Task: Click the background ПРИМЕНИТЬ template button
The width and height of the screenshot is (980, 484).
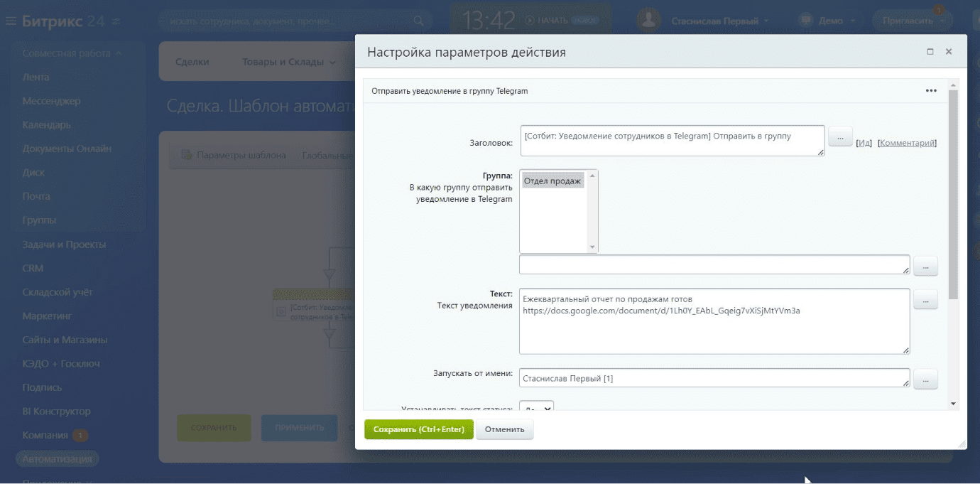Action: tap(299, 428)
